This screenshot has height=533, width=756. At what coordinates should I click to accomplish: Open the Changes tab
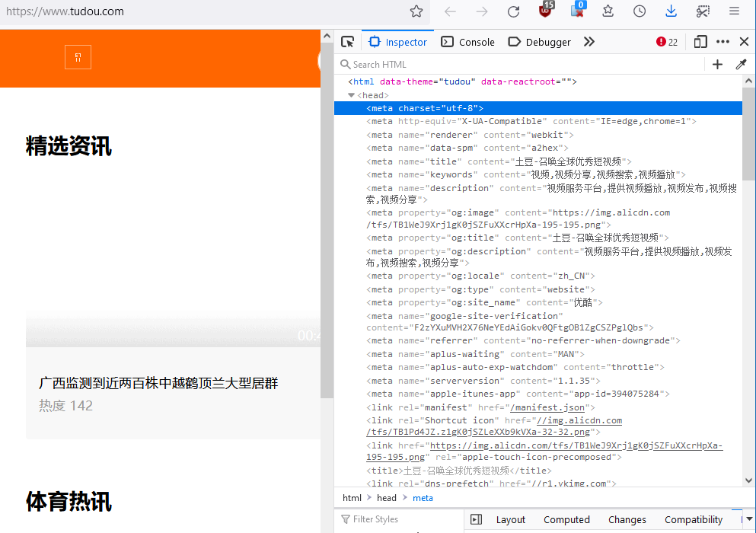[x=627, y=520]
